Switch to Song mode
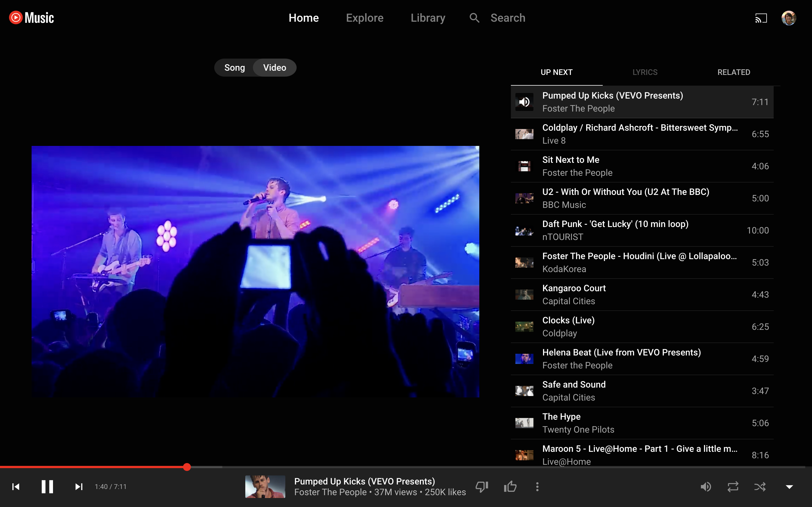The width and height of the screenshot is (812, 507). pos(235,68)
